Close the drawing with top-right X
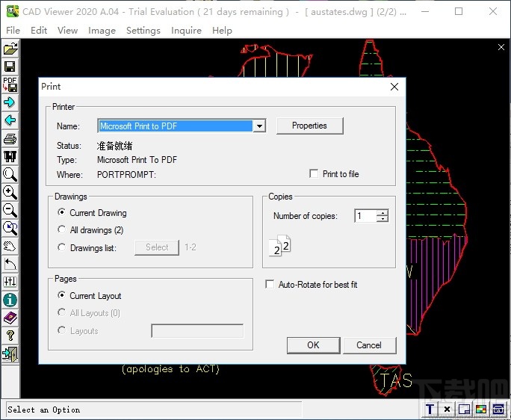The width and height of the screenshot is (511, 420). point(501,47)
